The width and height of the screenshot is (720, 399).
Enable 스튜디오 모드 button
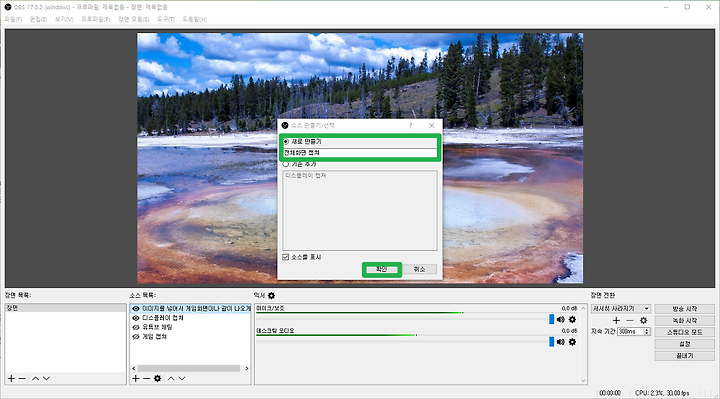point(685,332)
